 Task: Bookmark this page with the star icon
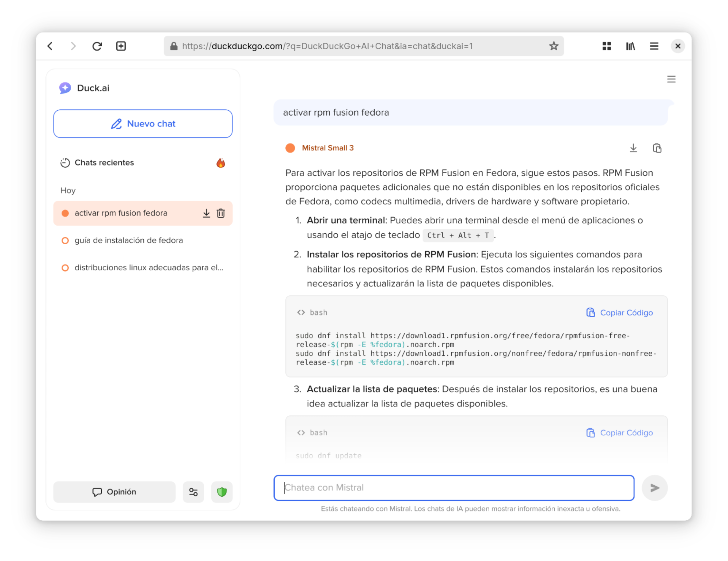coord(553,46)
